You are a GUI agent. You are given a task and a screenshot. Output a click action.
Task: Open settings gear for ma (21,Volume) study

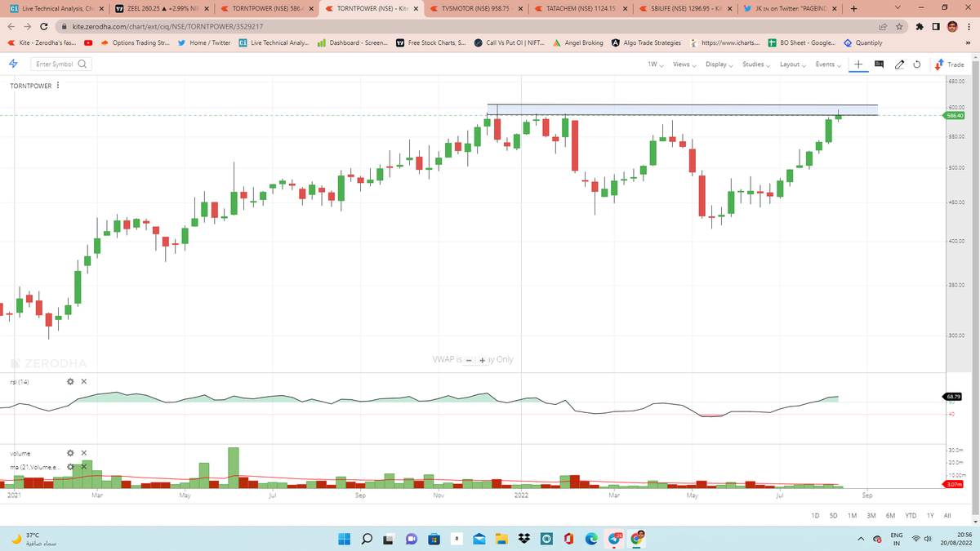tap(70, 466)
